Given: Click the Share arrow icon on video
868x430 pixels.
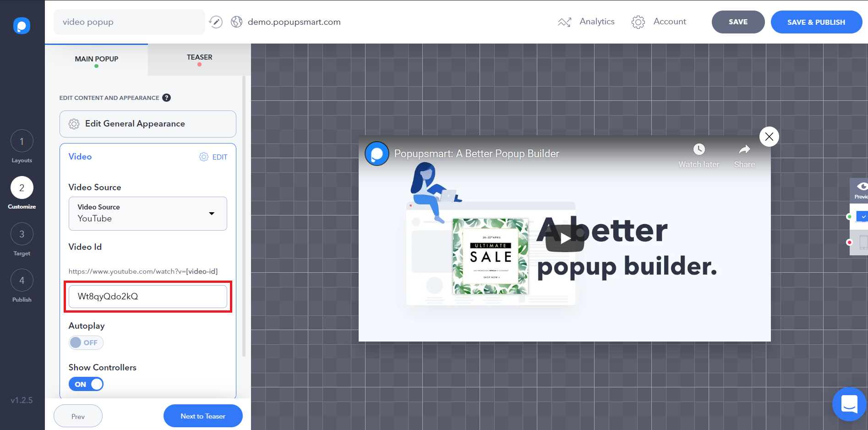Looking at the screenshot, I should tap(745, 149).
